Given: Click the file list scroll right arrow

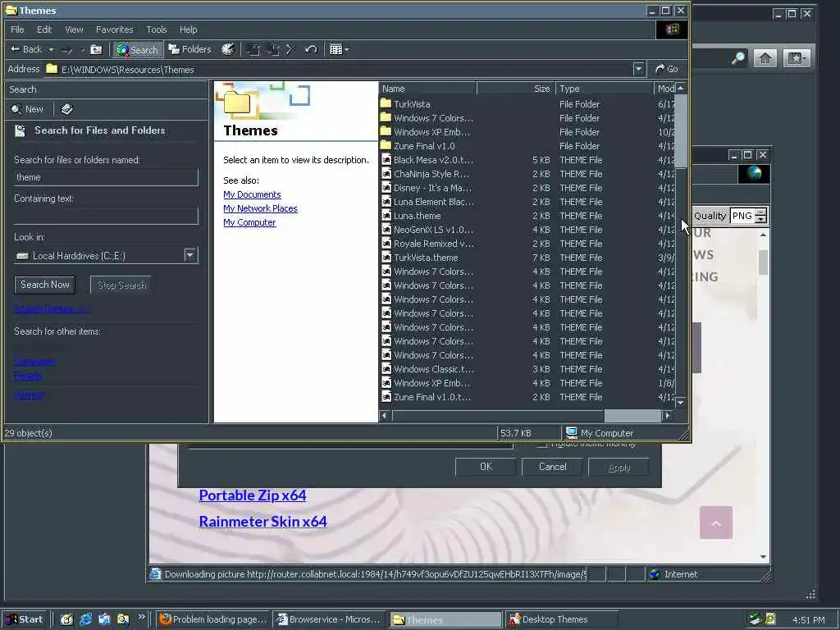Looking at the screenshot, I should tap(667, 415).
